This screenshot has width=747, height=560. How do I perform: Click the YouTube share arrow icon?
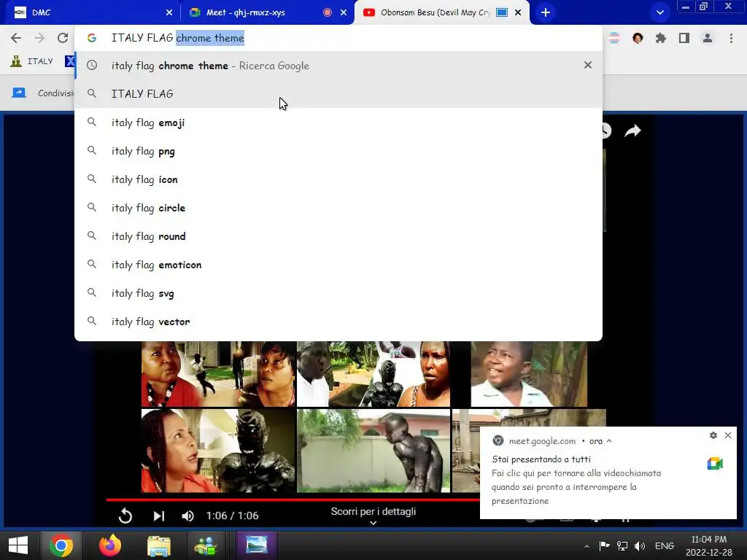click(632, 131)
